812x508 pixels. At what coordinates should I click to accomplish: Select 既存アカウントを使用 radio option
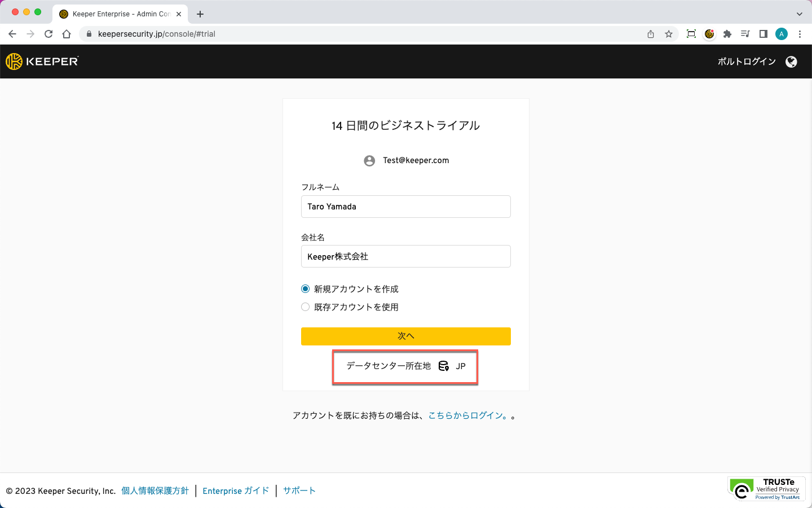[x=306, y=307]
